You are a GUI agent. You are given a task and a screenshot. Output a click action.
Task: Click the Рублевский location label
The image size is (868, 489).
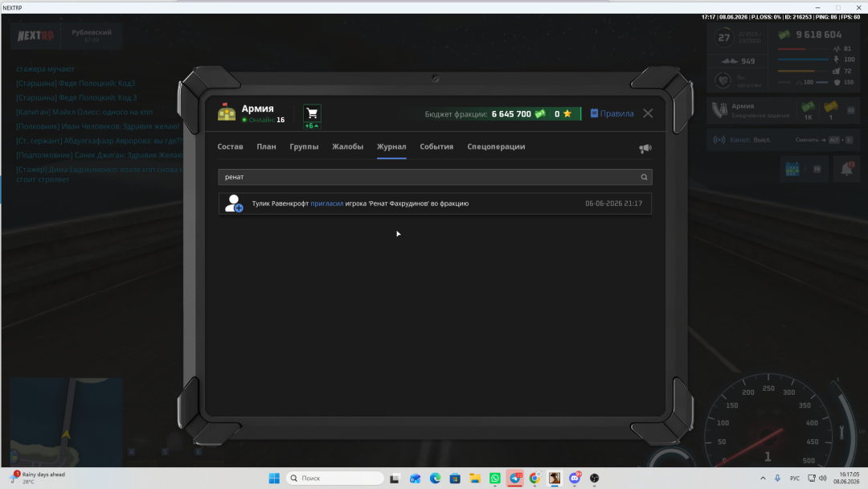(92, 33)
